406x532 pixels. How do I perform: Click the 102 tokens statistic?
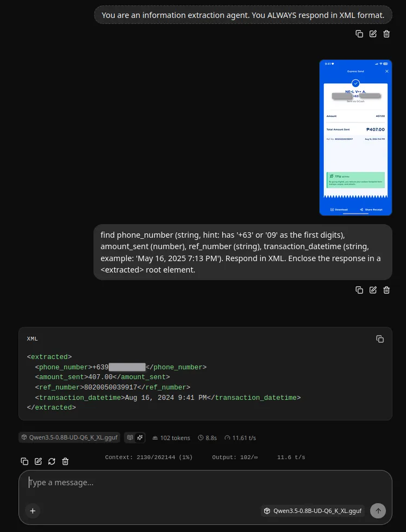click(171, 438)
